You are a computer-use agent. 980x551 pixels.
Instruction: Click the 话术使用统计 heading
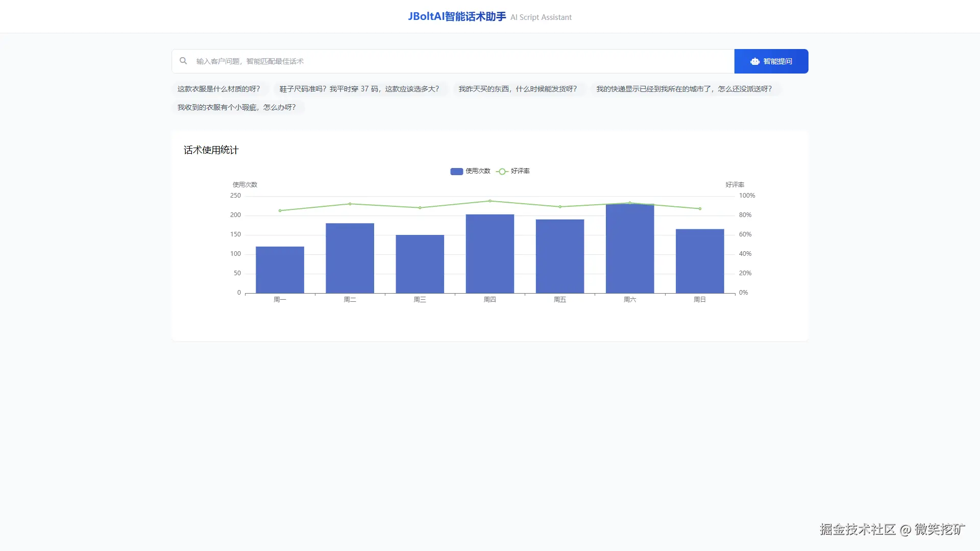click(211, 150)
